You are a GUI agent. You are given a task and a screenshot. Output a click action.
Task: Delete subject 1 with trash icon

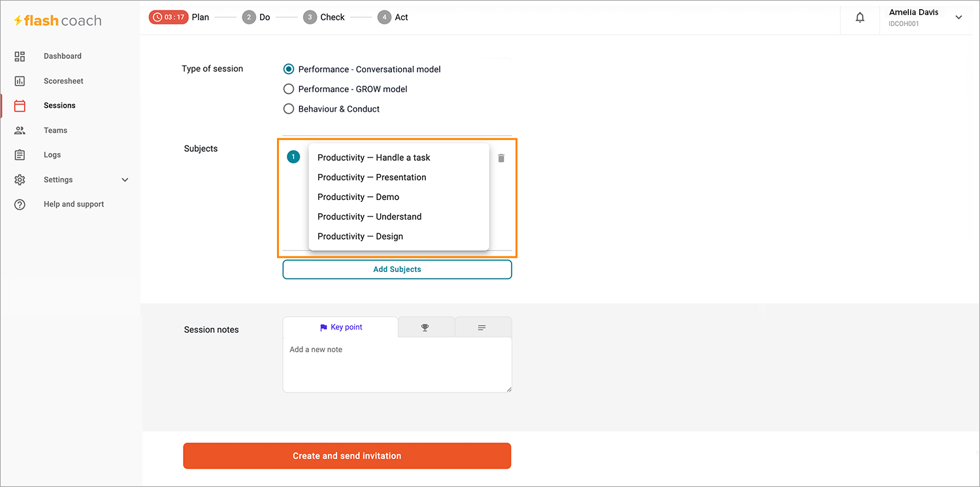coord(501,158)
